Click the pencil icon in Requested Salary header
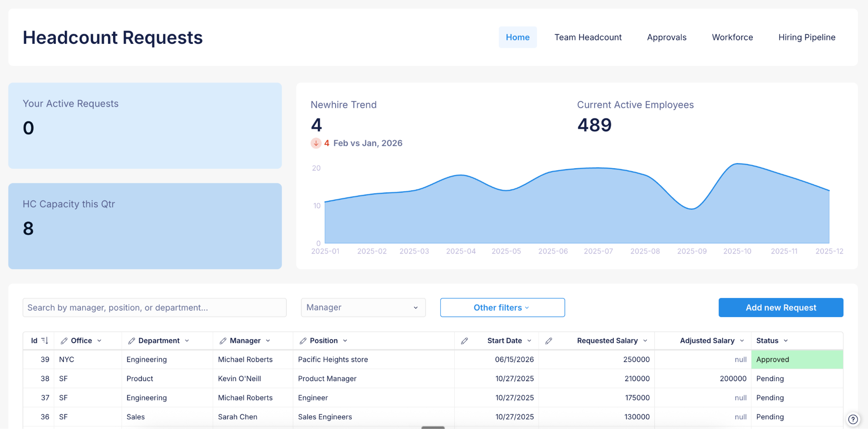Image resolution: width=868 pixels, height=429 pixels. click(549, 341)
